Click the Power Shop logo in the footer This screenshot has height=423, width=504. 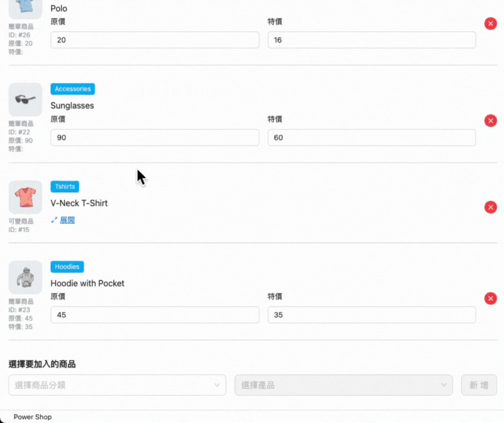click(32, 417)
